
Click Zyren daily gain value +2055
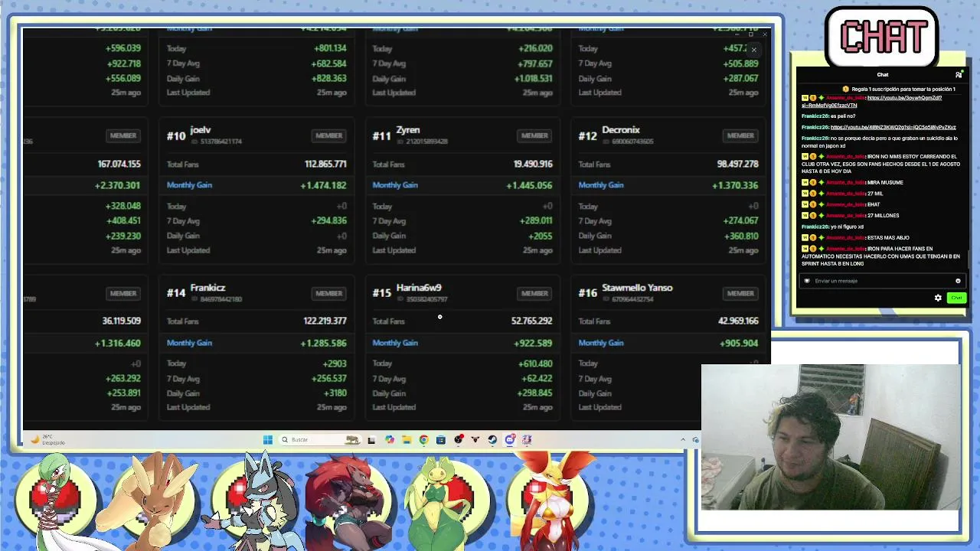coord(540,236)
